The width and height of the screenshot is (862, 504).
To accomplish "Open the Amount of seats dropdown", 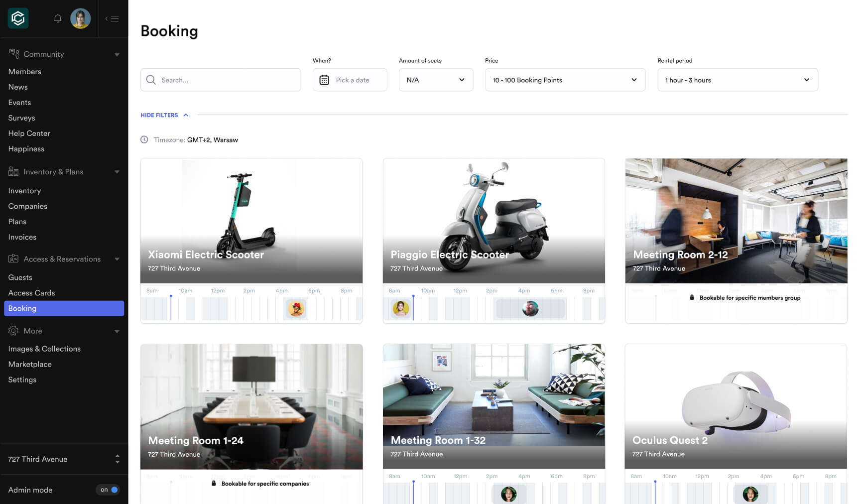I will tap(436, 80).
